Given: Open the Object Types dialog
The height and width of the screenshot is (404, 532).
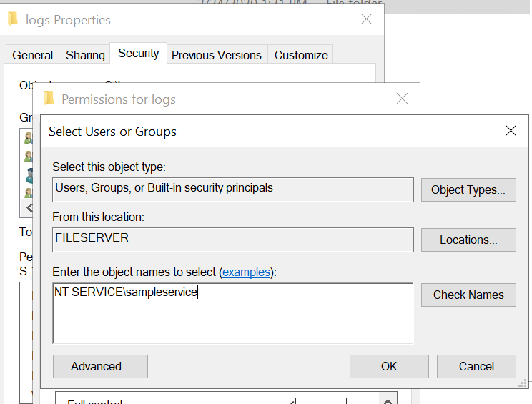Looking at the screenshot, I should coord(468,190).
